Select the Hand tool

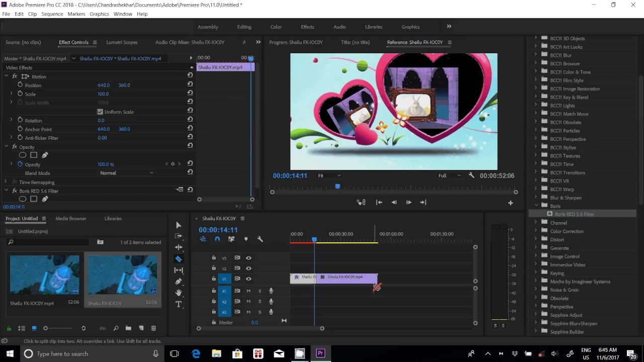179,293
